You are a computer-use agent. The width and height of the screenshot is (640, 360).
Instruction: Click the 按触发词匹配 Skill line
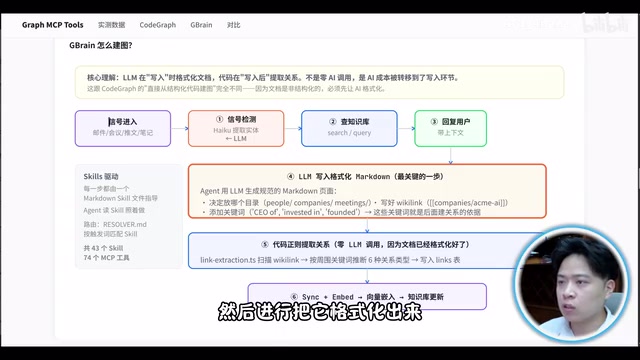pos(110,234)
